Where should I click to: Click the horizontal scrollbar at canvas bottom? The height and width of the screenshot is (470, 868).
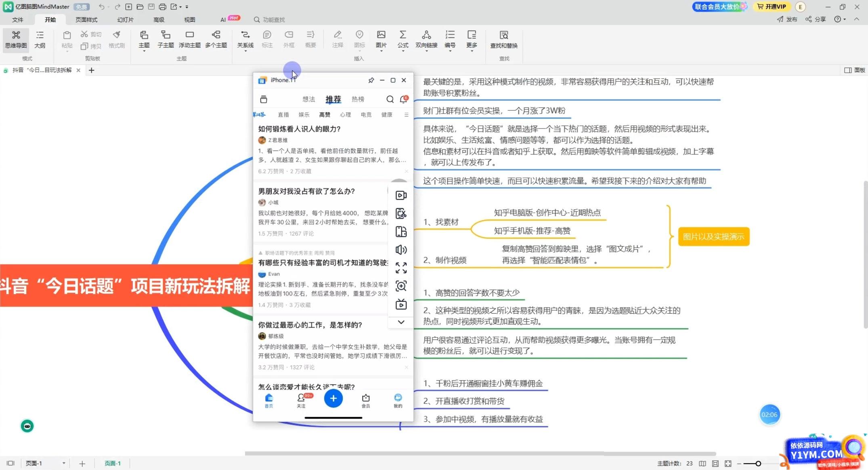(480, 453)
